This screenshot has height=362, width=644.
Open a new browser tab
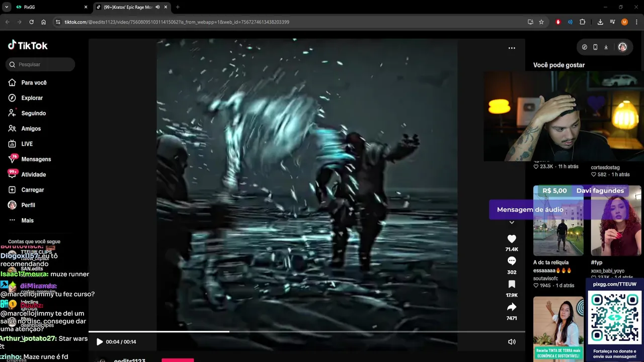coord(178,7)
